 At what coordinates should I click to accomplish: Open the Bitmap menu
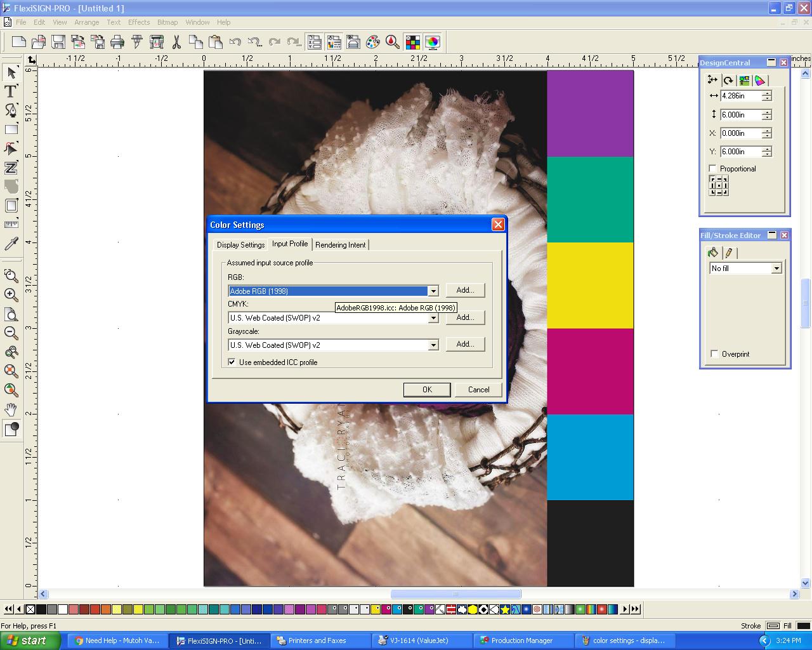click(167, 22)
